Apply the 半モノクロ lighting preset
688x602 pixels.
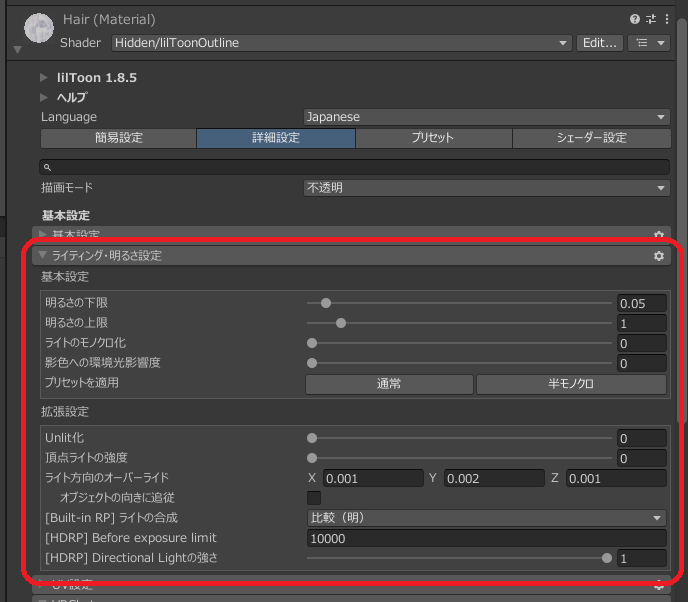pyautogui.click(x=571, y=384)
